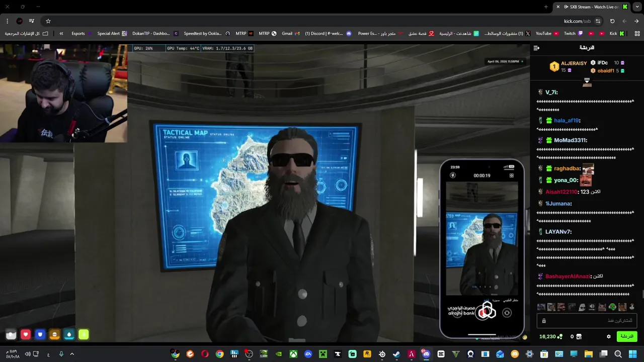Click yona_00 username in chat
Screen dimensions: 644x362
tap(566, 180)
